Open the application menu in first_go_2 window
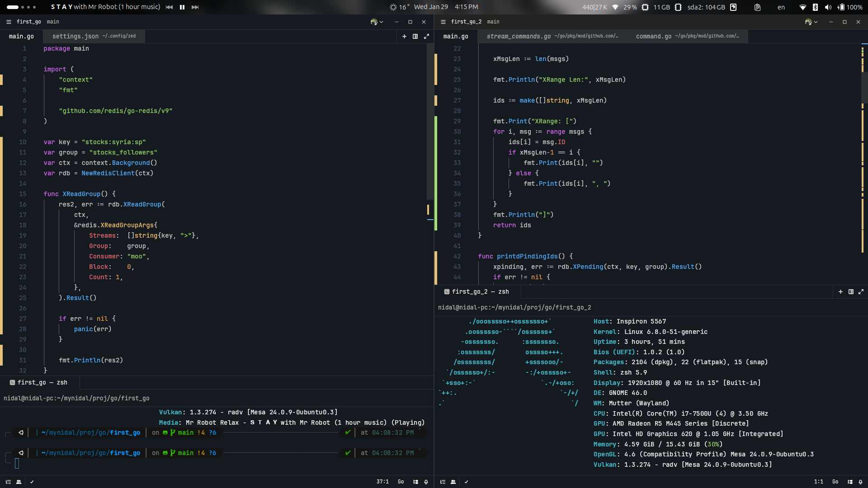868x488 pixels. (x=443, y=22)
